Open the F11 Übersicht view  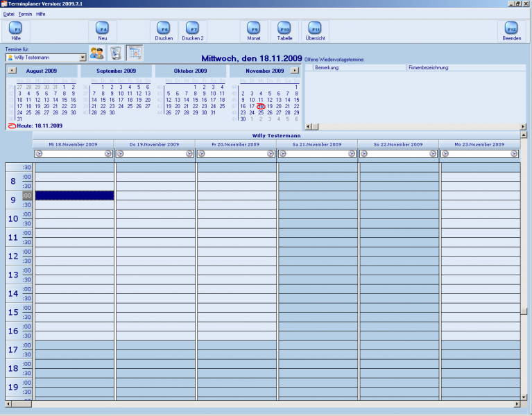pos(315,31)
